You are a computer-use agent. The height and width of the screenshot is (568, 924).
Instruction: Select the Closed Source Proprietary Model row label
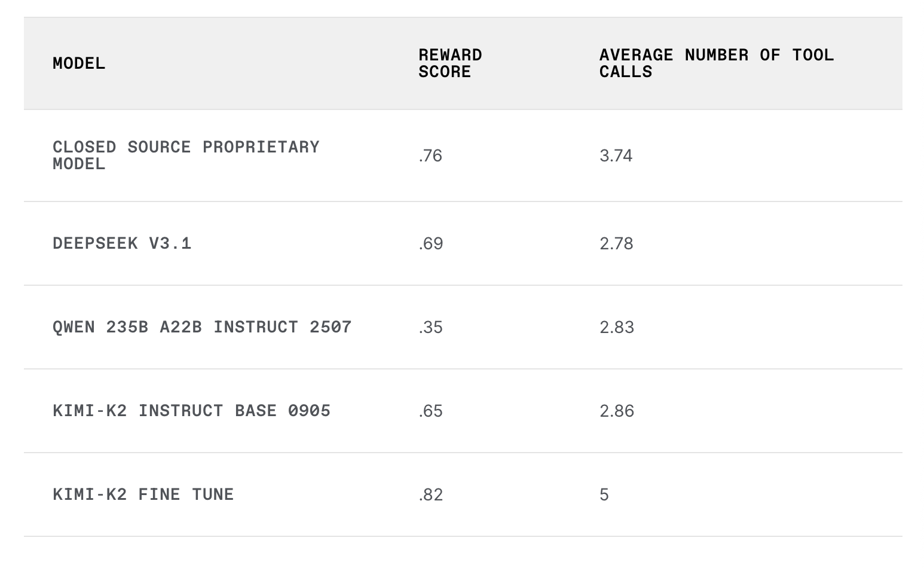186,155
